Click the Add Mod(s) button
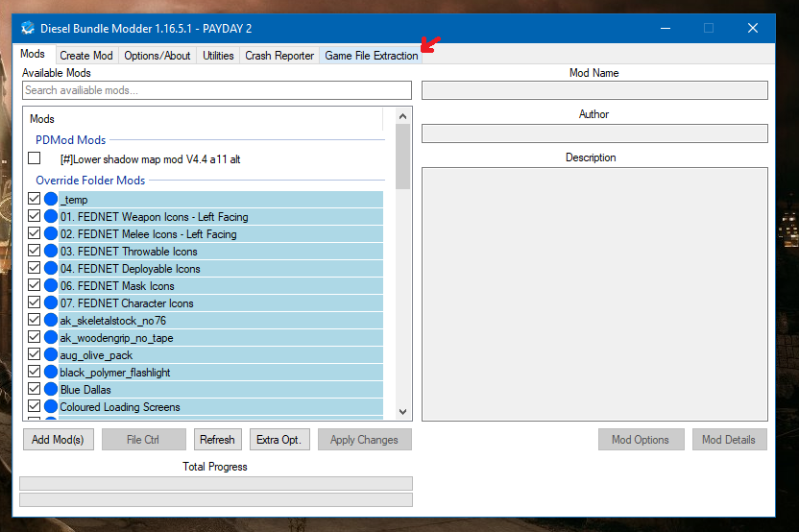Viewport: 799px width, 532px height. pyautogui.click(x=58, y=439)
